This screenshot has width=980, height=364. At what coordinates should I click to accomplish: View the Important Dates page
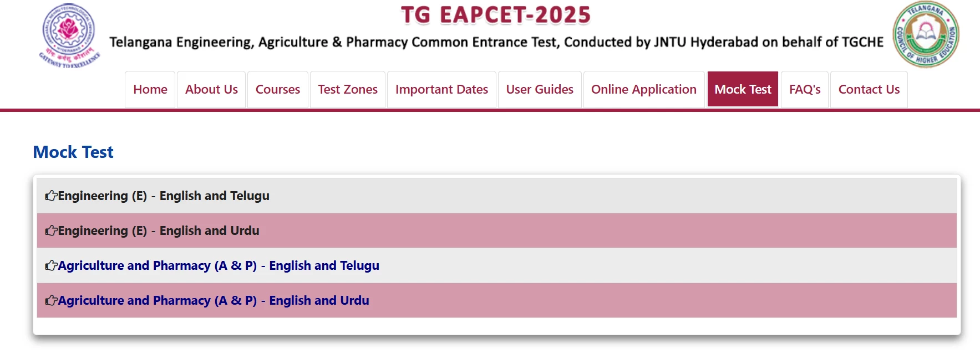click(x=441, y=89)
